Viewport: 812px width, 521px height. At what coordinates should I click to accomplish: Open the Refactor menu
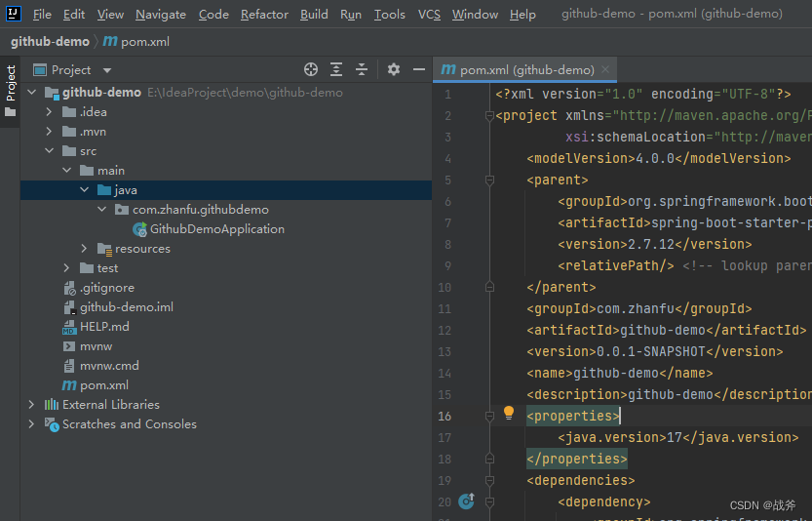[264, 15]
